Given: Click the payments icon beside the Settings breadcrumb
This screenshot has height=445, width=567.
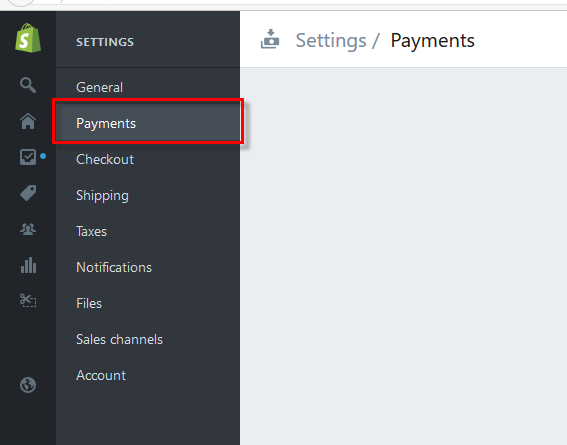Looking at the screenshot, I should click(x=270, y=39).
